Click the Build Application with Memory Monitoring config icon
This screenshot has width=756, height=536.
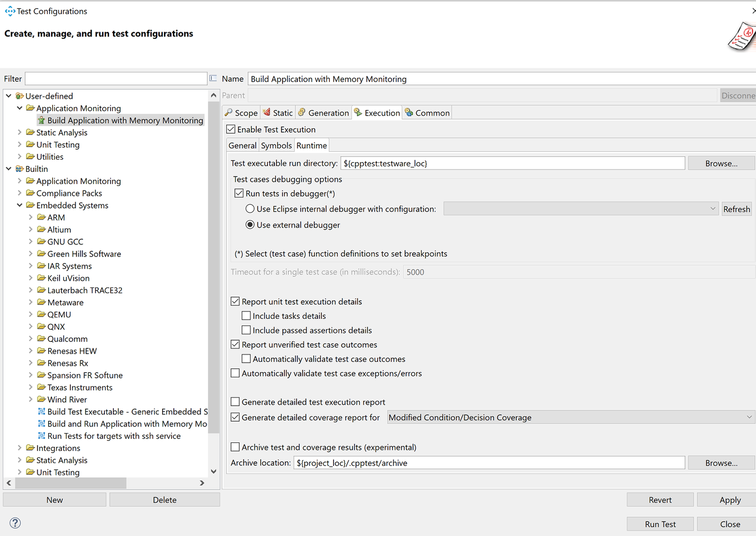tap(42, 120)
